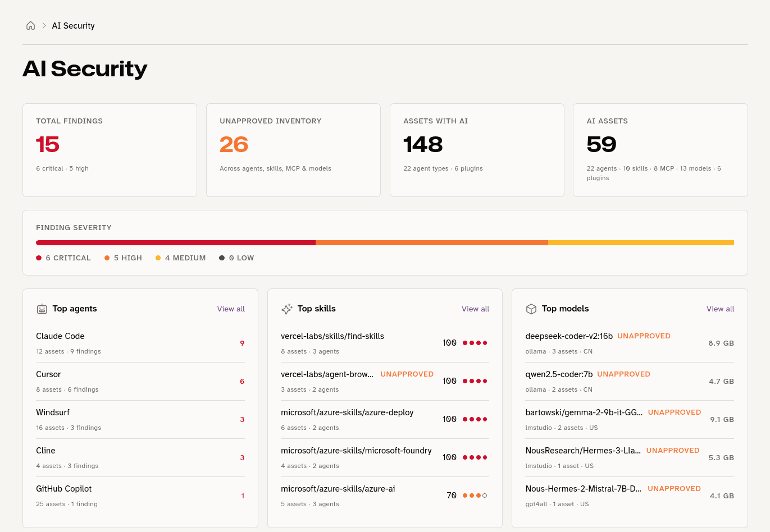
Task: Select the Cline agent row
Action: coord(140,458)
